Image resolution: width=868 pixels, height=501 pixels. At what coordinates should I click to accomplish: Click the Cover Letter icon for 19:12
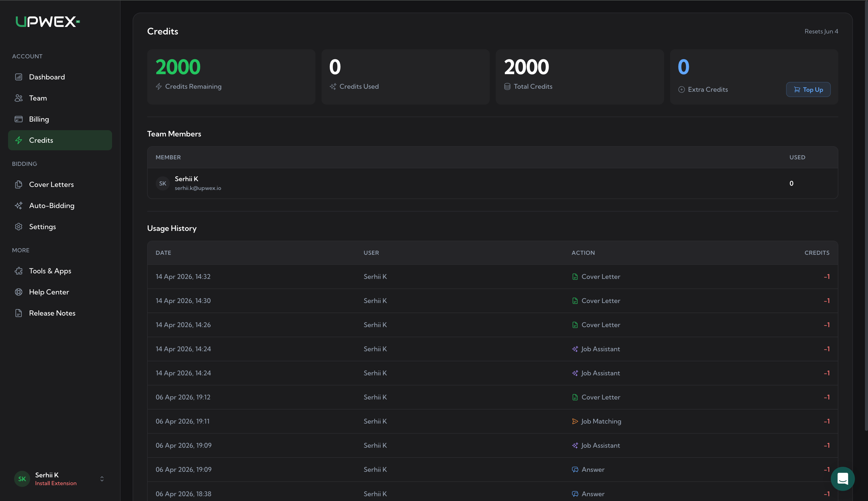(x=575, y=397)
